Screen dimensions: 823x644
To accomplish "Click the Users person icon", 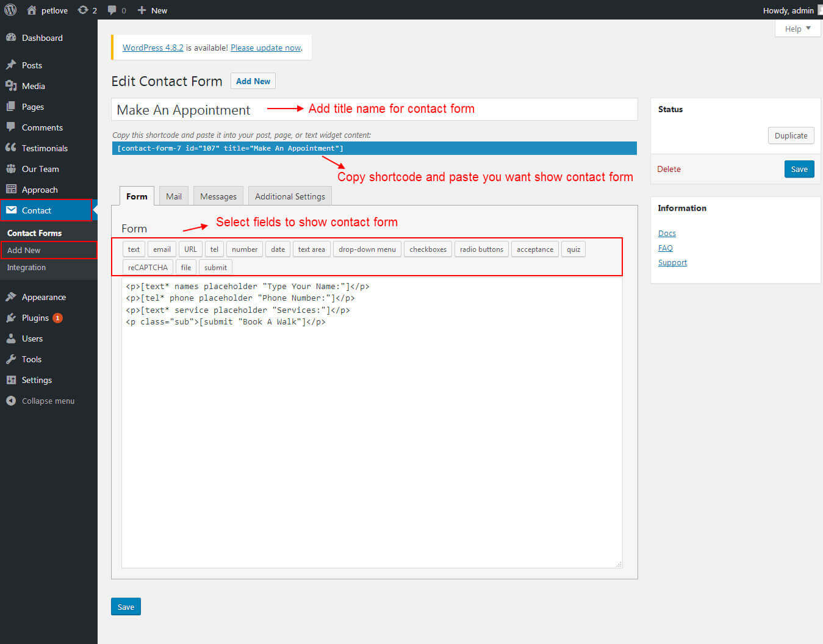I will click(x=11, y=338).
